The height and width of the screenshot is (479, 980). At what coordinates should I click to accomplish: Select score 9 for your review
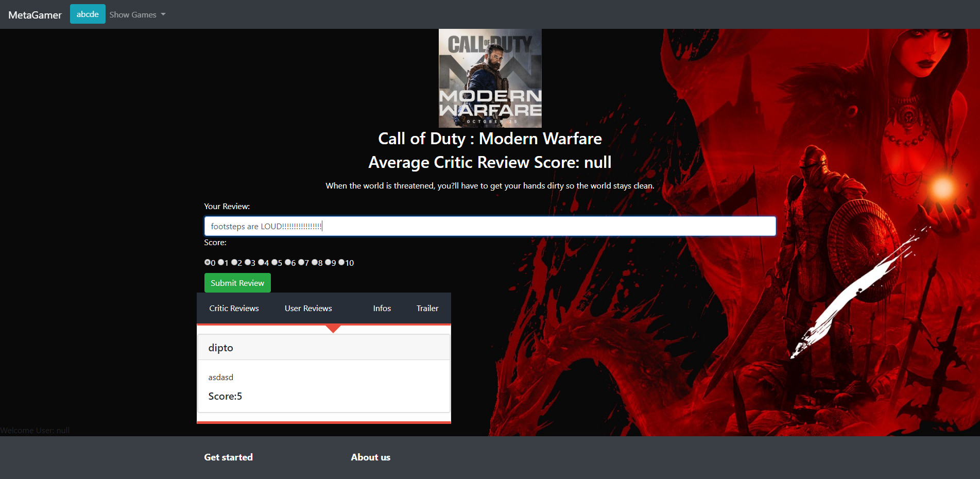click(328, 262)
